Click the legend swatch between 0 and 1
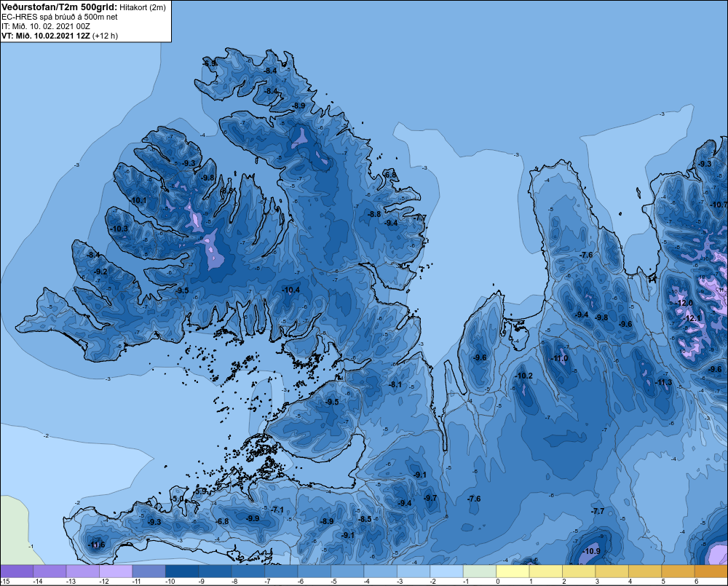 pos(513,571)
